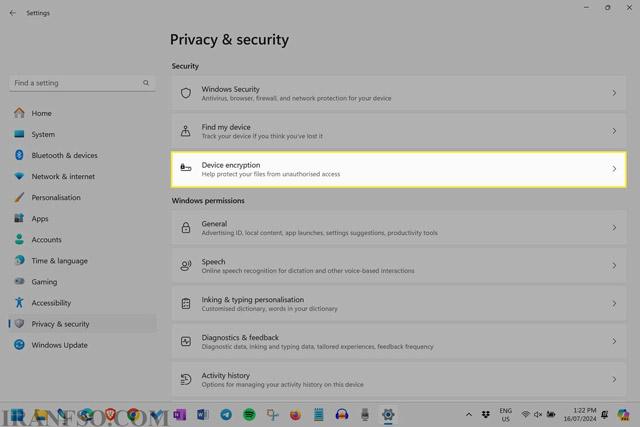Screen dimensions: 640x427
Task: Open the Windows Security title text
Action: click(230, 89)
